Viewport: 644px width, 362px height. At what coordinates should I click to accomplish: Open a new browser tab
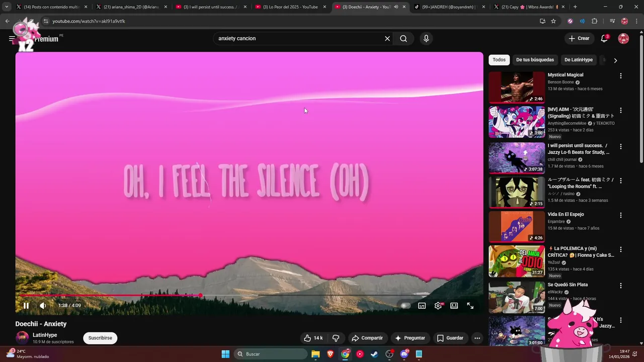point(575,7)
